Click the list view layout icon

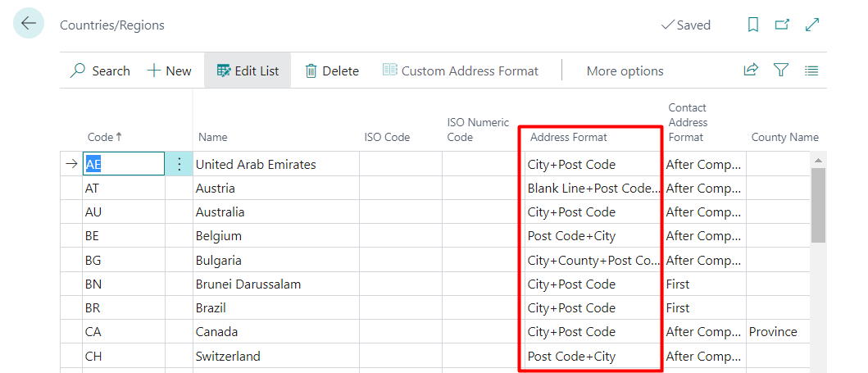coord(811,71)
